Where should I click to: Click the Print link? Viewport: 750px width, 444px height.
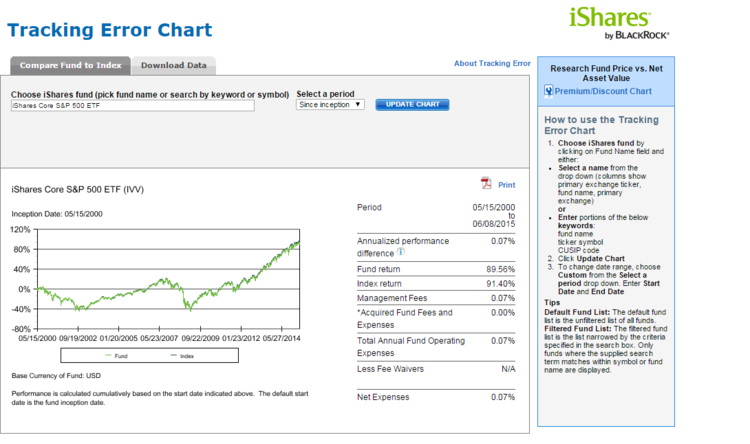tap(506, 185)
